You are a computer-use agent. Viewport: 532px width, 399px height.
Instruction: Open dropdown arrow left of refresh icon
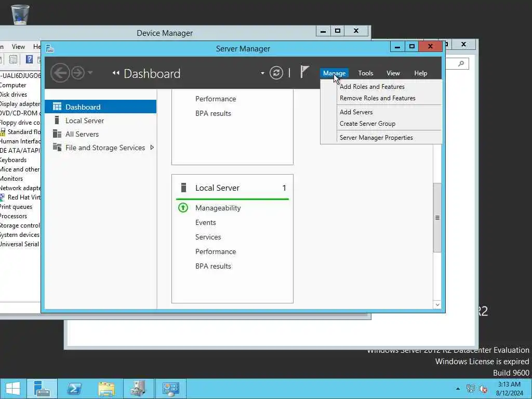tap(262, 73)
